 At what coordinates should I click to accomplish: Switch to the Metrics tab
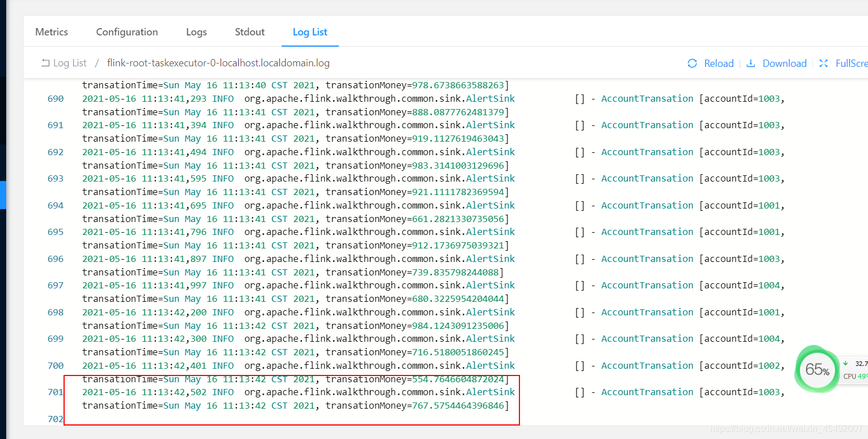(x=51, y=32)
